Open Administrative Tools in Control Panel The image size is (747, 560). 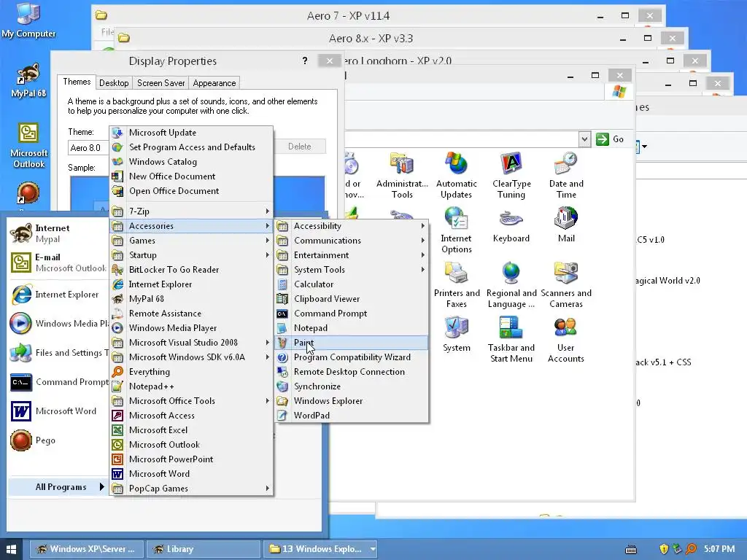point(402,175)
